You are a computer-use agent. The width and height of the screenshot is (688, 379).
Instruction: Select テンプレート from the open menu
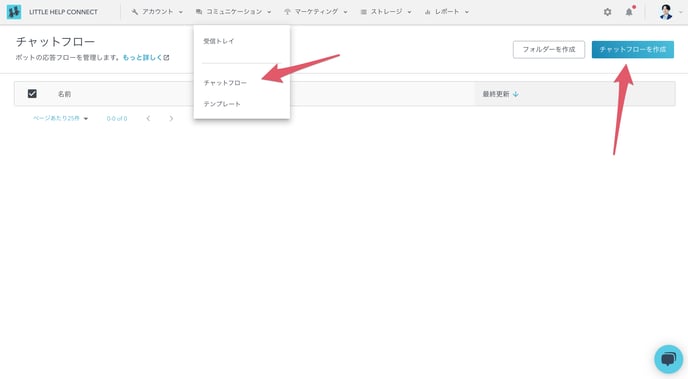pos(222,104)
